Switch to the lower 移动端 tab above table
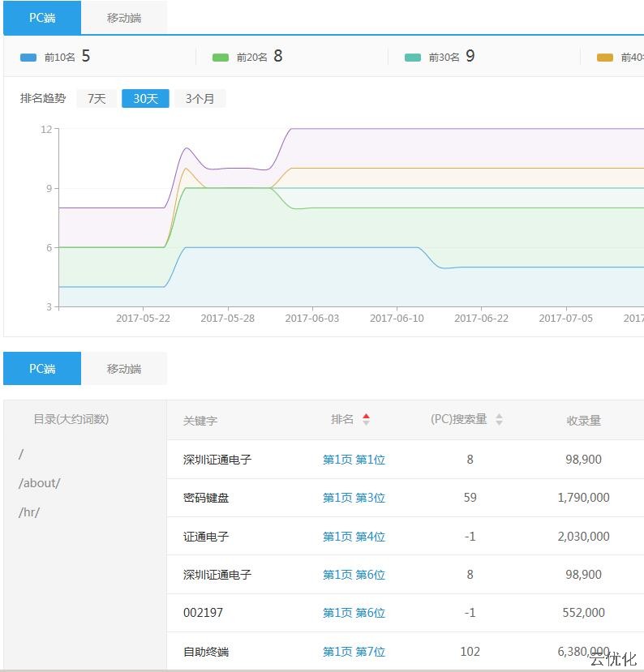Viewport: 644px width, 672px height. tap(124, 369)
